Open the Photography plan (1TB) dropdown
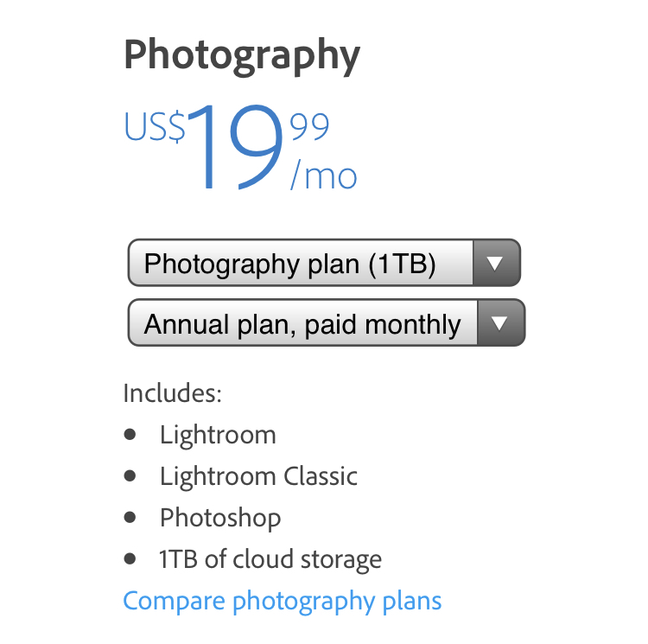Image resolution: width=648 pixels, height=644 pixels. (x=324, y=263)
